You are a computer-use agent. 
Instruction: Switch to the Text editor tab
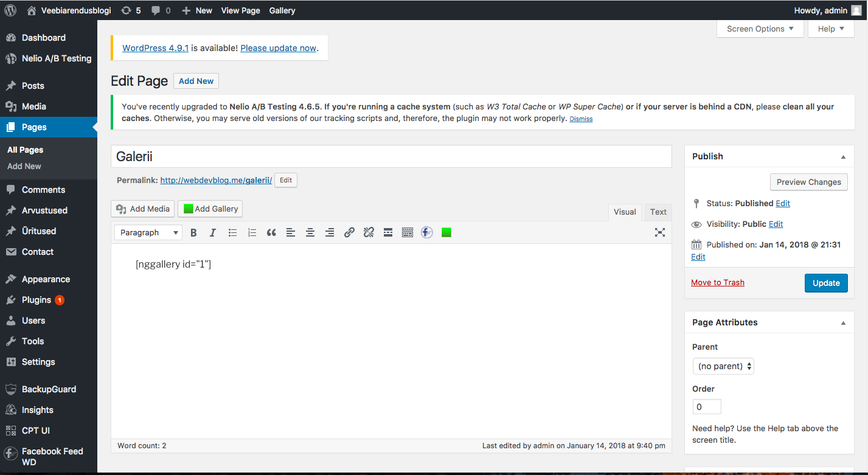658,212
